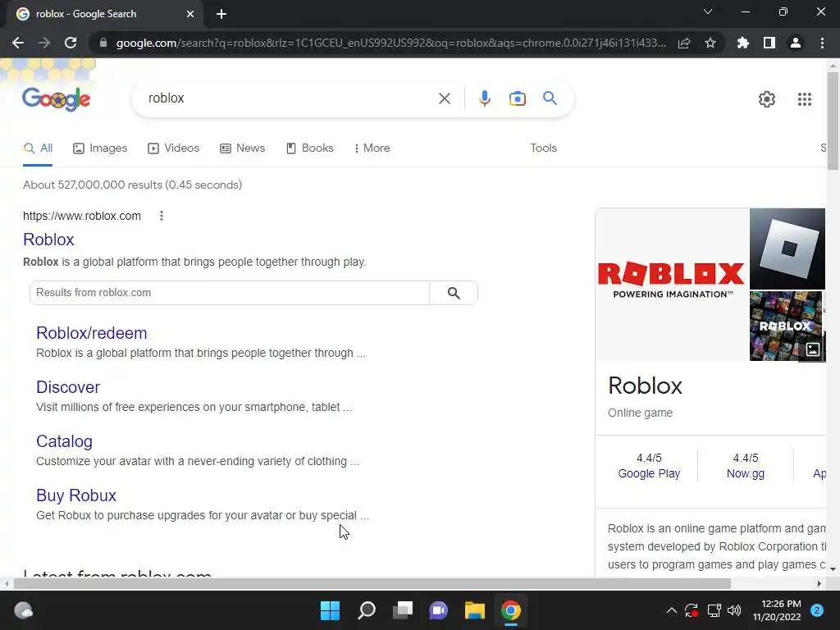
Task: Open the clock showing 12:26 PM
Action: [x=777, y=610]
